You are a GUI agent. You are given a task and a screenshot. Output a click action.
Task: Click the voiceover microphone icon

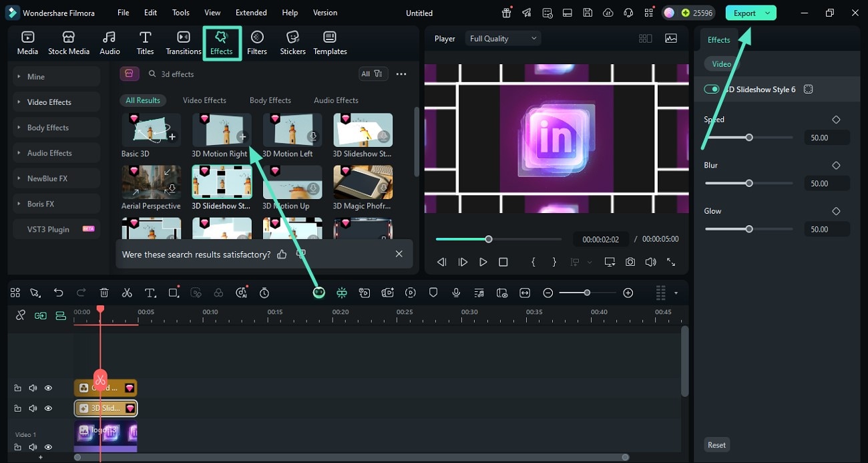pos(456,293)
